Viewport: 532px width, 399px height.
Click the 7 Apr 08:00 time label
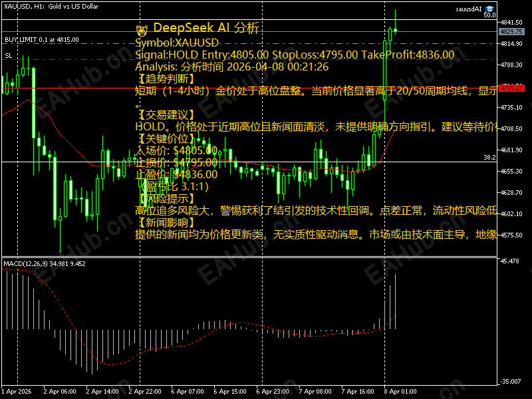[315, 392]
